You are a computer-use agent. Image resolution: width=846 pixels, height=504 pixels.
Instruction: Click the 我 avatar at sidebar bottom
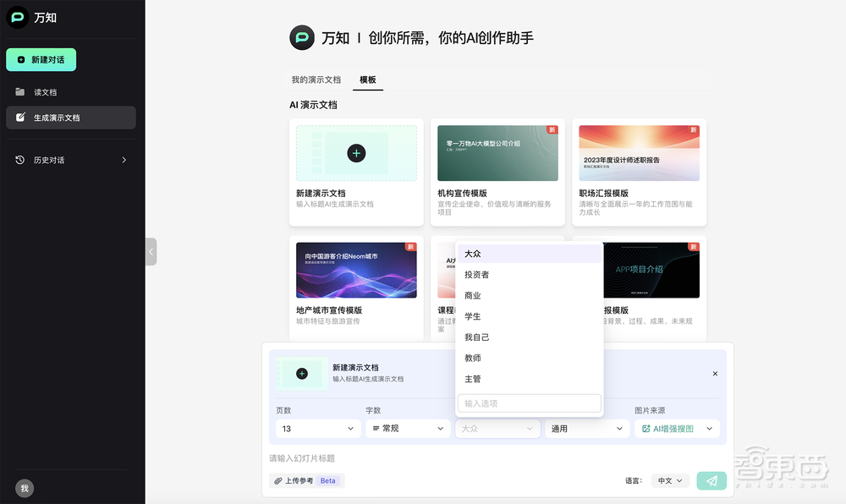[25, 489]
